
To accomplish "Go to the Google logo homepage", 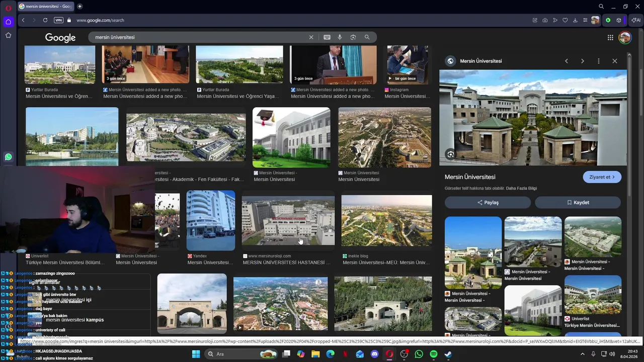I will coord(60,38).
